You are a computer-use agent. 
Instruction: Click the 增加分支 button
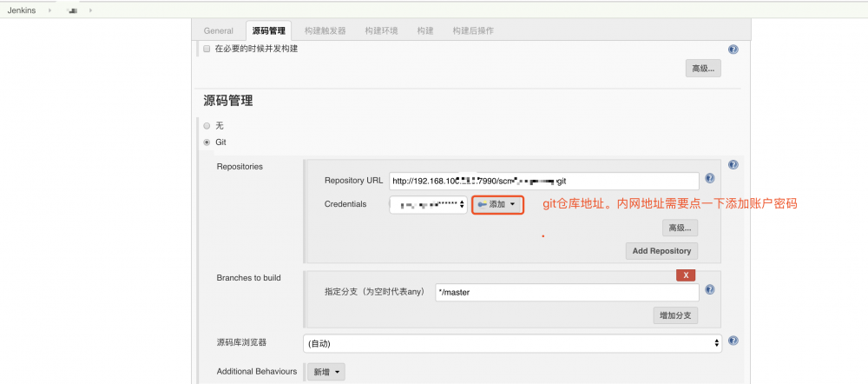tap(675, 316)
